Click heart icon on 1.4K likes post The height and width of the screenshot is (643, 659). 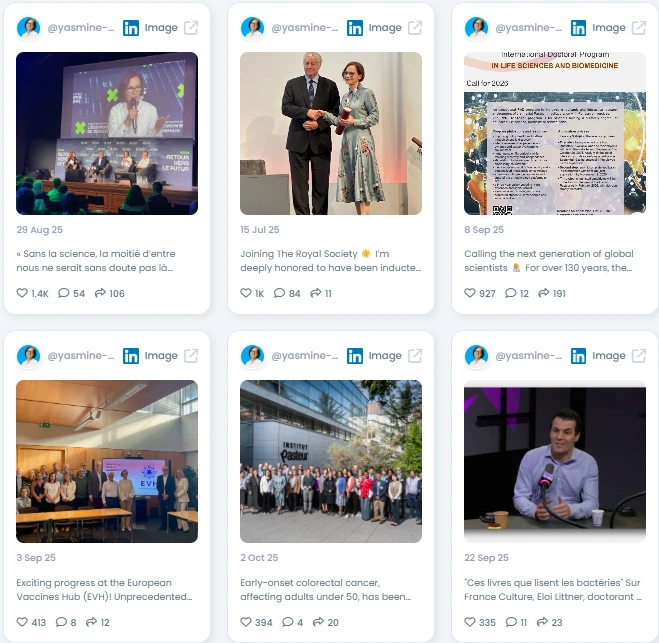pyautogui.click(x=22, y=293)
